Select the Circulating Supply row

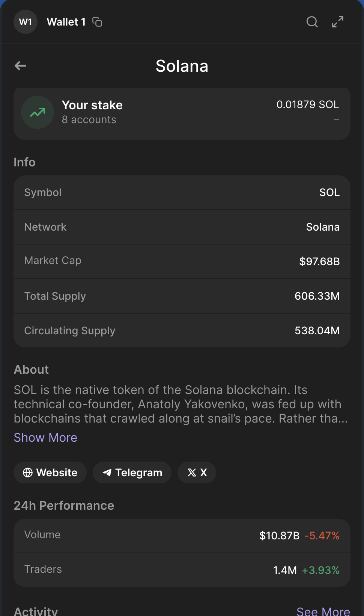coord(182,331)
